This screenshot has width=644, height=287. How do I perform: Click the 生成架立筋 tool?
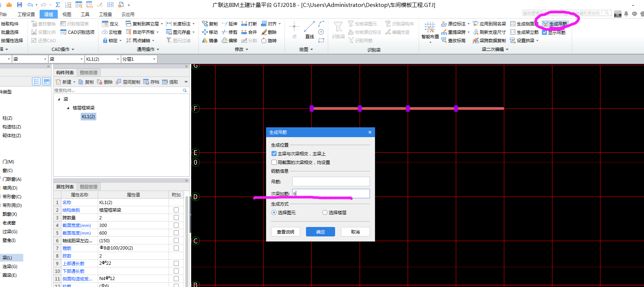[524, 32]
